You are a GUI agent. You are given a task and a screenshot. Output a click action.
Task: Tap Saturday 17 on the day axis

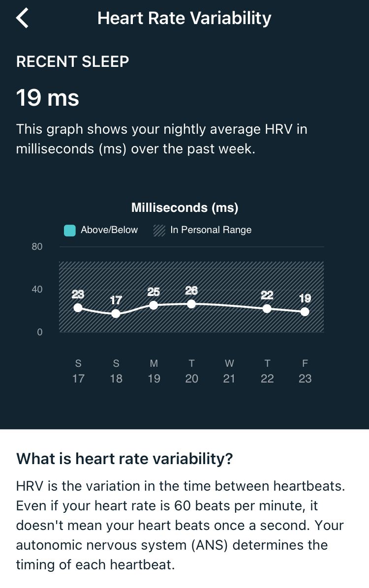(78, 371)
